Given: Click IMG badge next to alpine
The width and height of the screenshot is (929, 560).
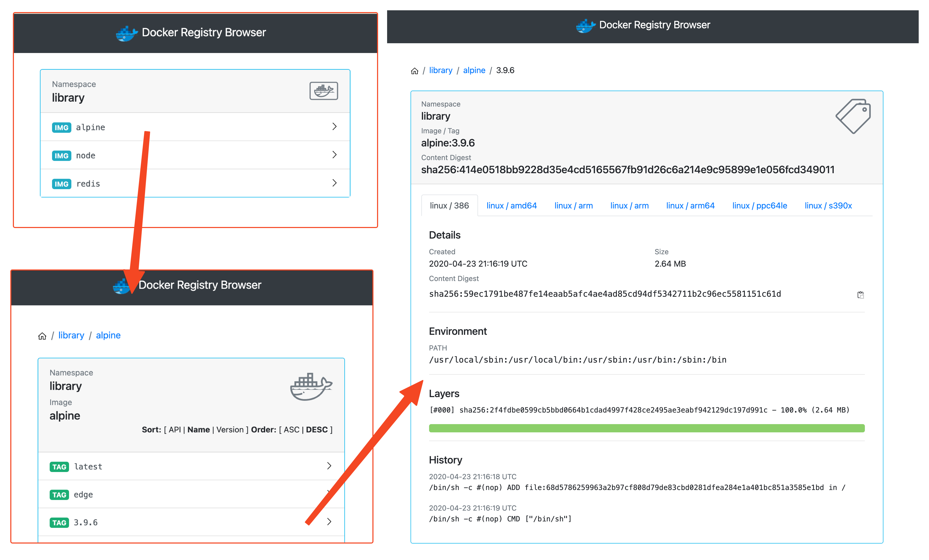Looking at the screenshot, I should click(x=62, y=127).
